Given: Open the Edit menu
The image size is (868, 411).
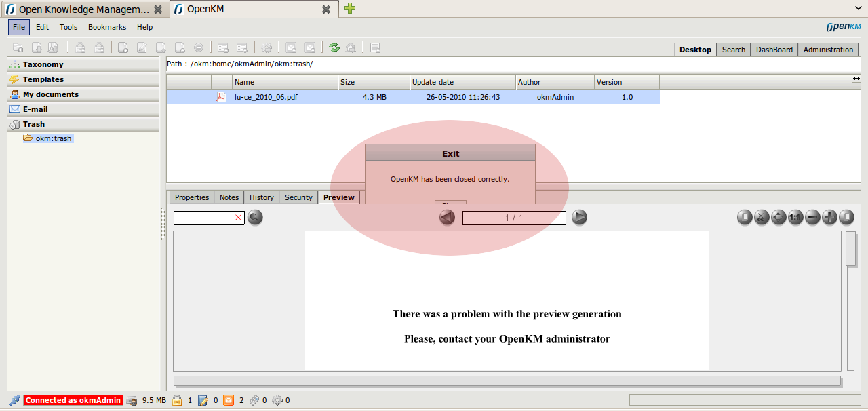Looking at the screenshot, I should (x=43, y=27).
